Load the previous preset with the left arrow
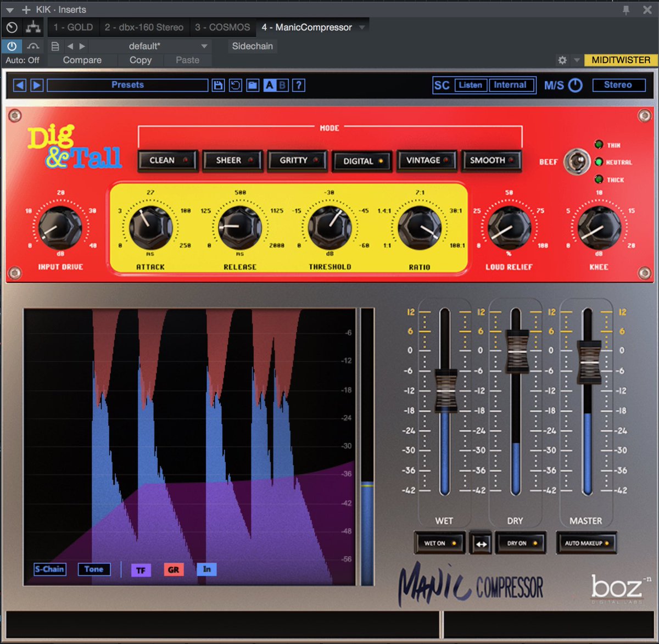 coord(20,85)
